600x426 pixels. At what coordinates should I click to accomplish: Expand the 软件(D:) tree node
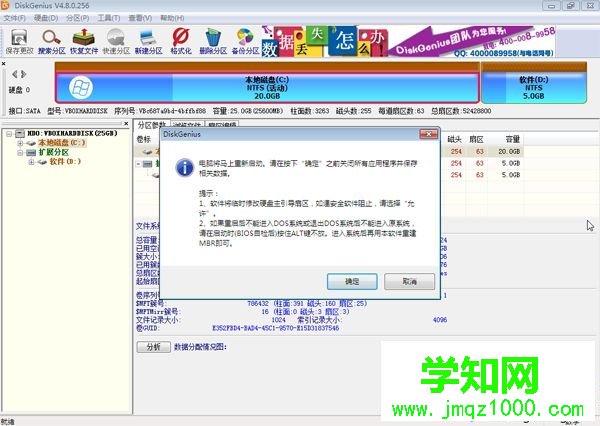31,162
